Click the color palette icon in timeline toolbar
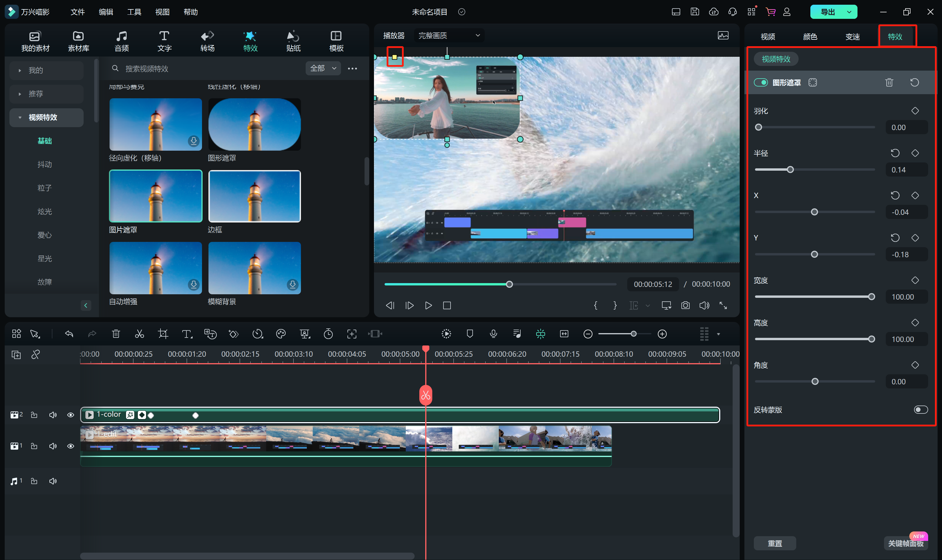Viewport: 942px width, 560px height. point(281,334)
